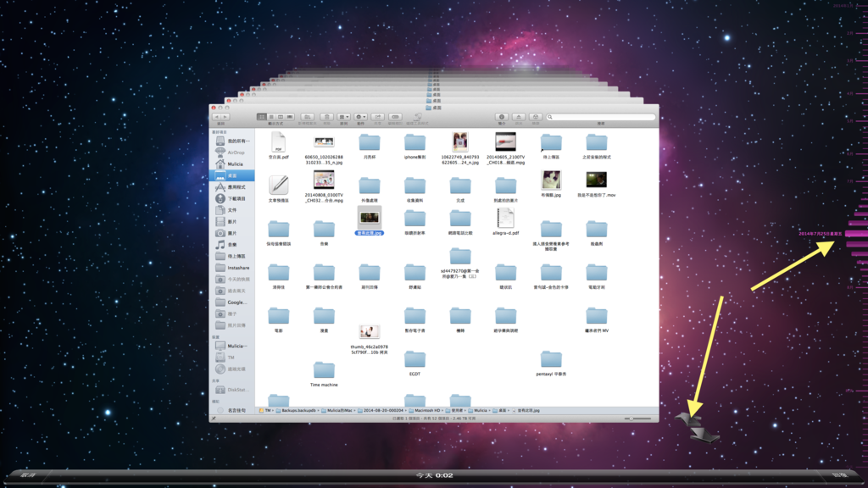Click the EGDT folder icon
Viewport: 868px width, 488px height.
tap(415, 360)
